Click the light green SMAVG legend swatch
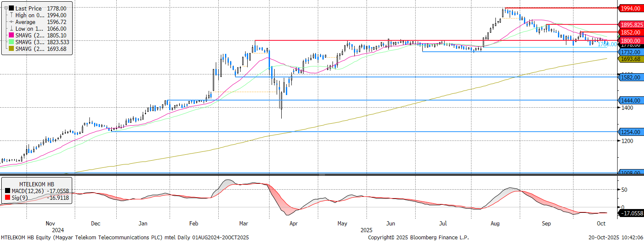 click(10, 42)
